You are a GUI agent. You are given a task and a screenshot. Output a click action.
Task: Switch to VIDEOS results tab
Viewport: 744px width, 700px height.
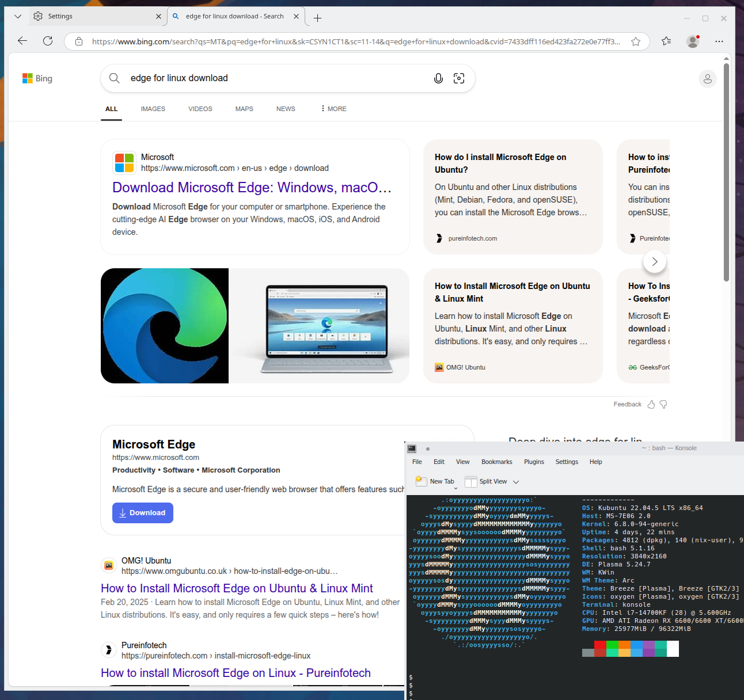(x=200, y=109)
